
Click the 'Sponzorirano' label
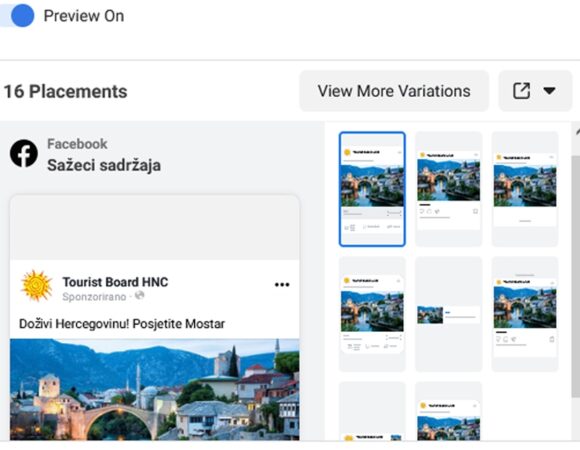(x=94, y=297)
